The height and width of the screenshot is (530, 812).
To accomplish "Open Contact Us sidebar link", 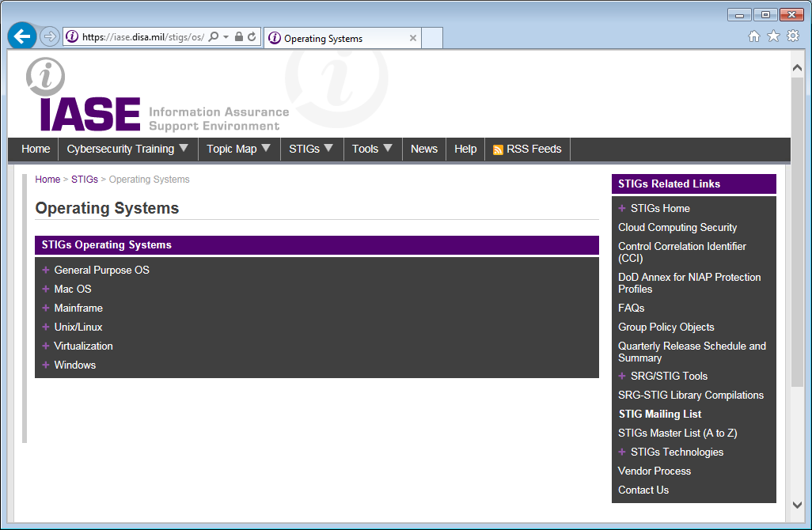I will (x=643, y=490).
